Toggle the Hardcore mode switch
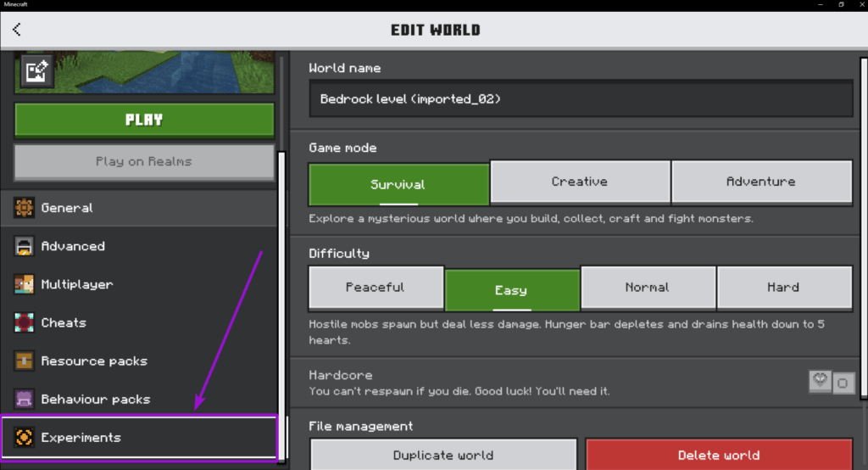This screenshot has width=868, height=470. 832,382
